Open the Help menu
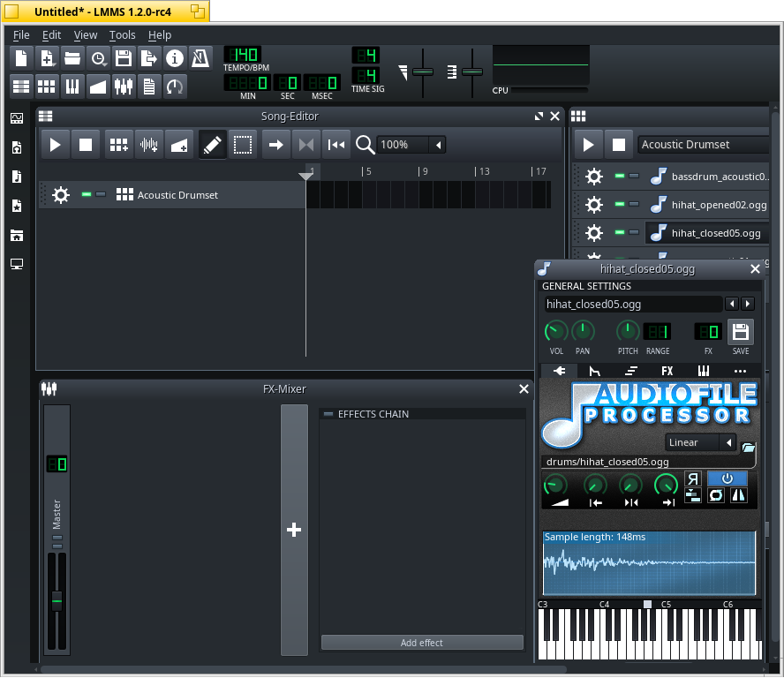The height and width of the screenshot is (678, 784). tap(160, 35)
